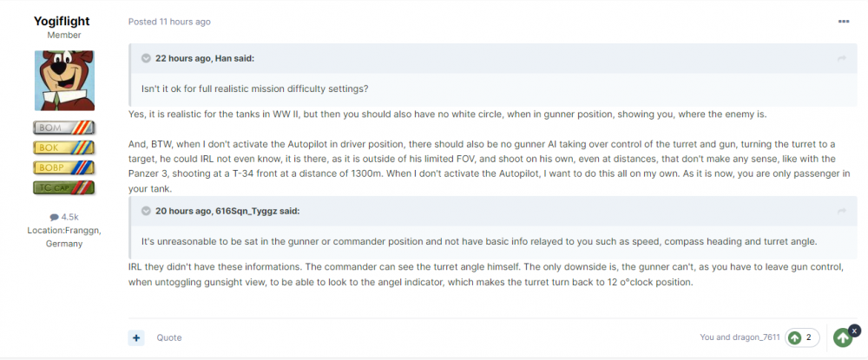The image size is (868, 360).
Task: Click the Quote link
Action: pos(169,337)
